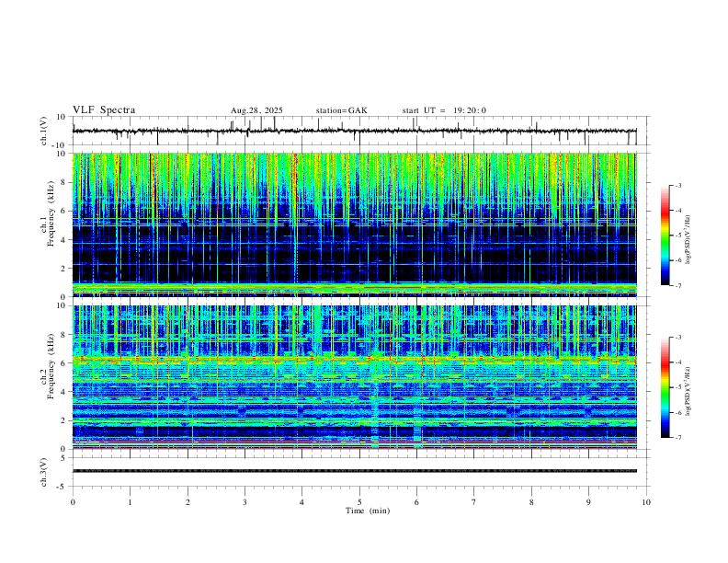
Task: Click the lower color bar's log(PSD) label
Action: tap(688, 391)
